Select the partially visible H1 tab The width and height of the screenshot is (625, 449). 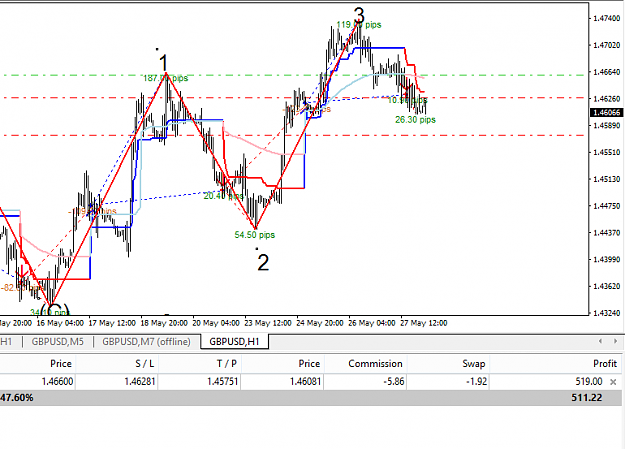click(x=6, y=342)
